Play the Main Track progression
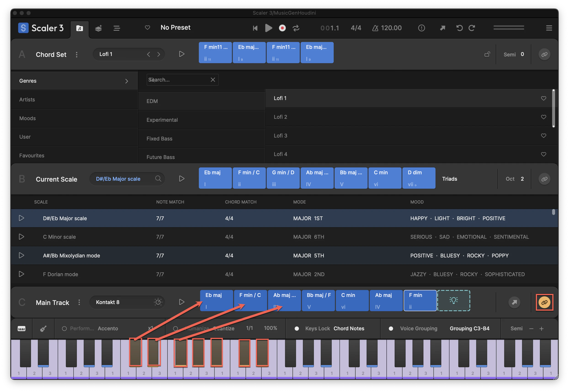 182,302
